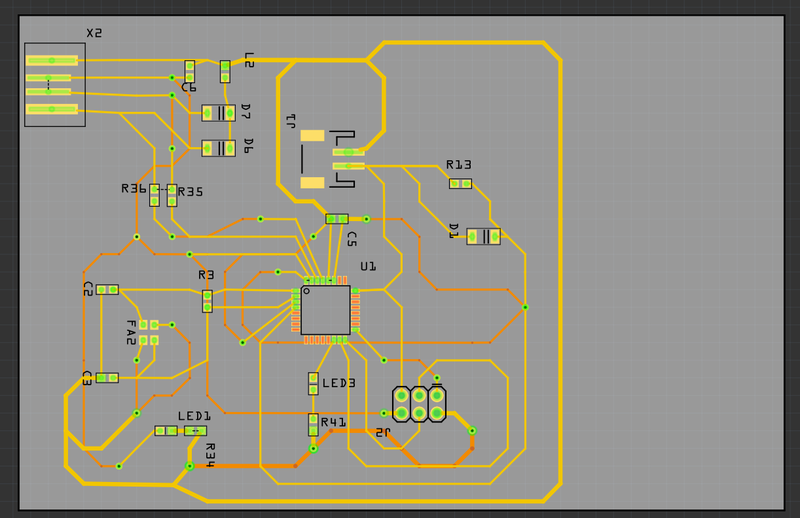Select resistor R13 component
Screen dimensions: 800x518
460,184
